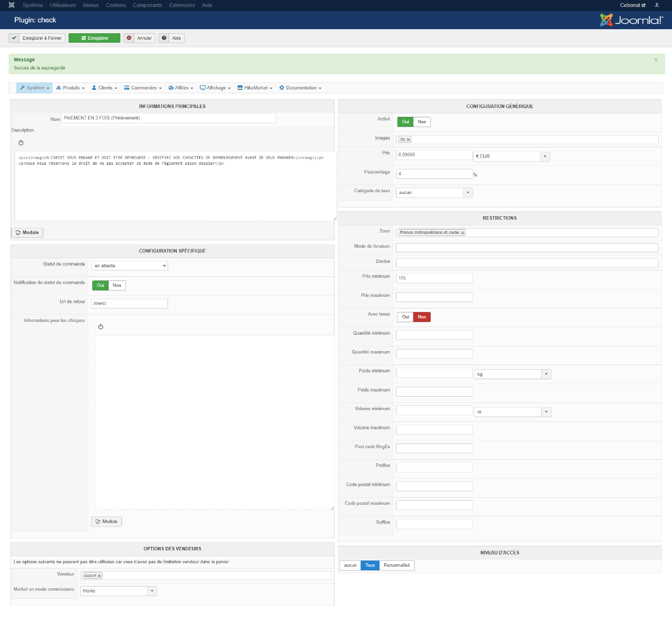Remove the France métropolitaine et corse zone tag
The width and height of the screenshot is (672, 631).
point(462,233)
